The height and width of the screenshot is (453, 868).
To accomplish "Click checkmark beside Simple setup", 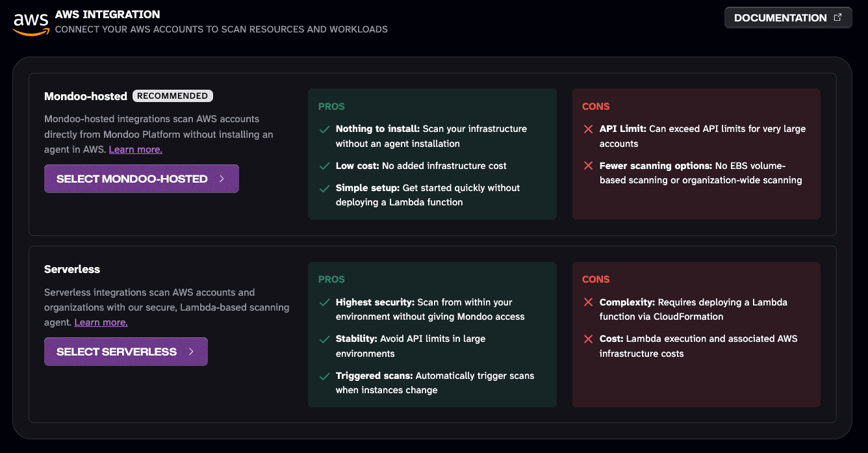I will [324, 188].
